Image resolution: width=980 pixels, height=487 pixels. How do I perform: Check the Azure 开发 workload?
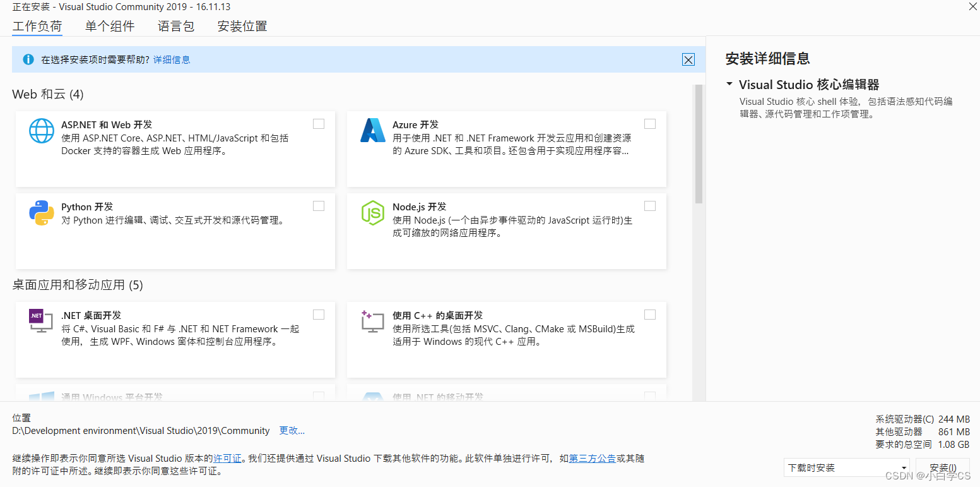pos(650,124)
